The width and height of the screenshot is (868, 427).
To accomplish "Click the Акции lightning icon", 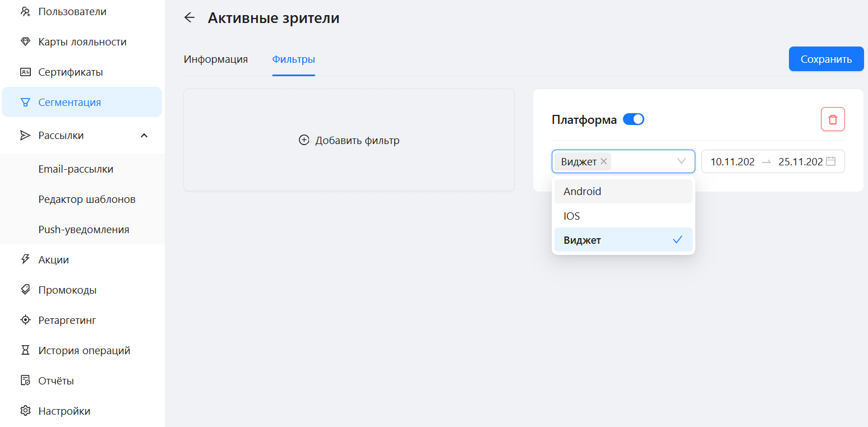I will [25, 259].
